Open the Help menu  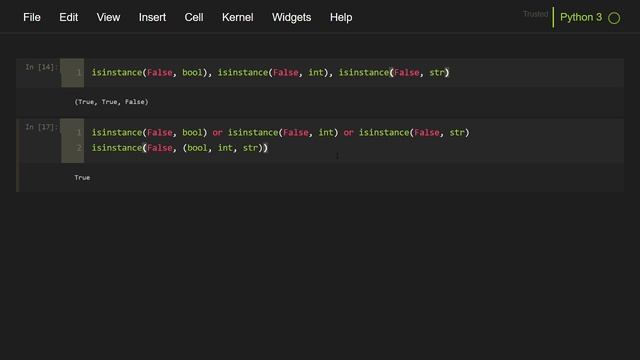341,18
